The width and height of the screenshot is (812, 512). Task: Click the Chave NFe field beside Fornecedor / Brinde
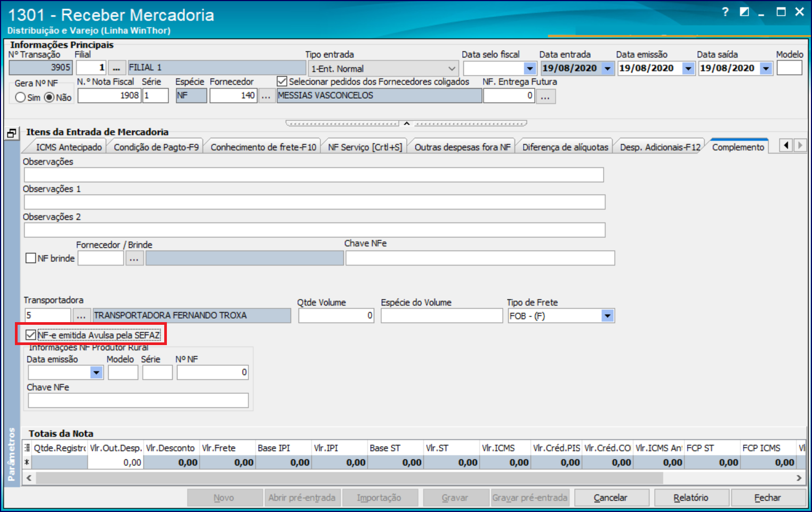click(480, 258)
